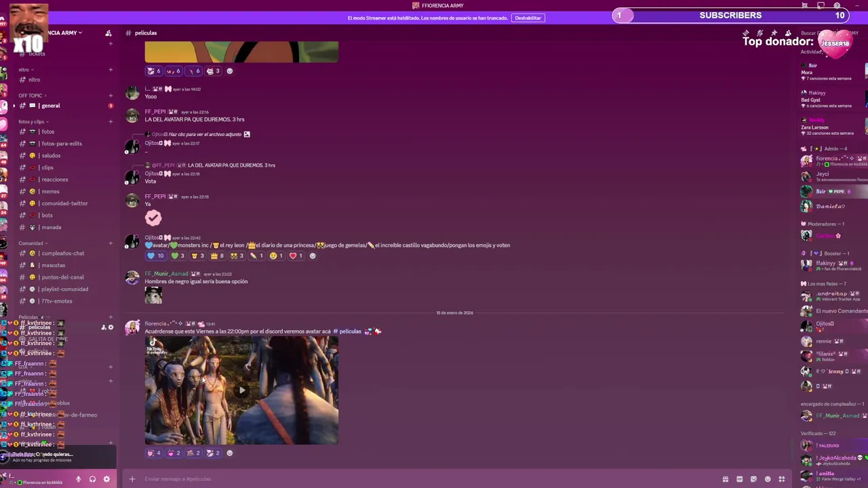The image size is (868, 488).
Task: Open the gift icon in message bar
Action: point(725,479)
